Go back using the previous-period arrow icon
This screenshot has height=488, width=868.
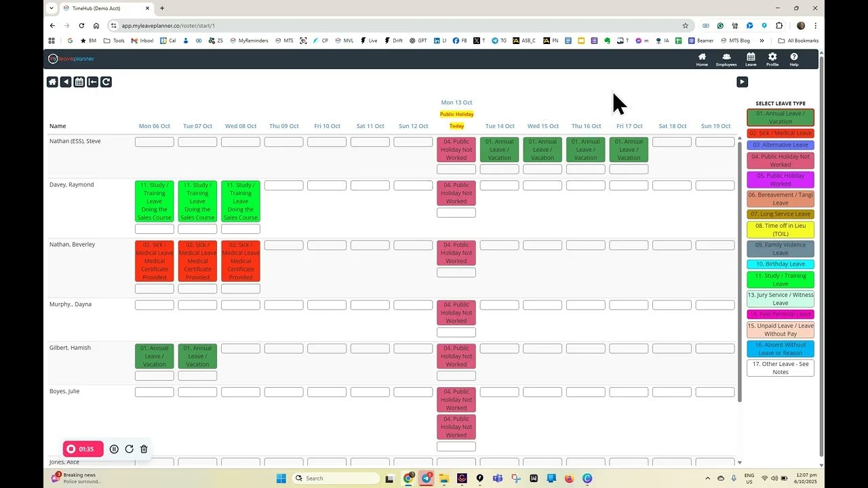(66, 81)
